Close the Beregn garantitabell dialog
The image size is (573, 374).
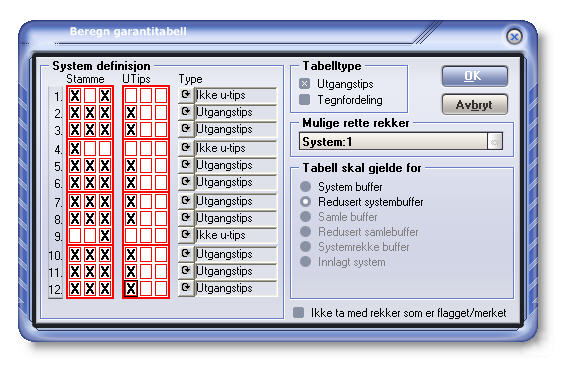(x=514, y=37)
